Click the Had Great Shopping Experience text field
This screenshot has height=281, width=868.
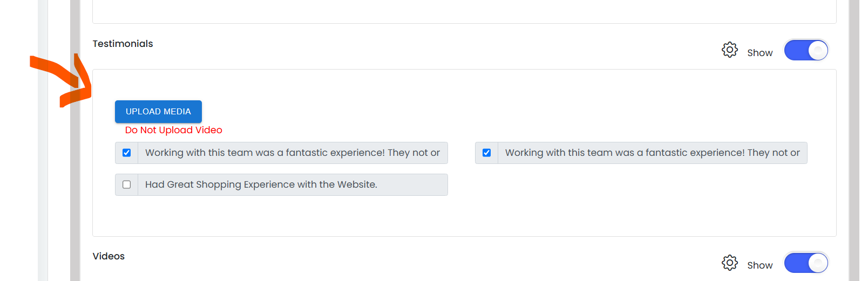pos(293,184)
